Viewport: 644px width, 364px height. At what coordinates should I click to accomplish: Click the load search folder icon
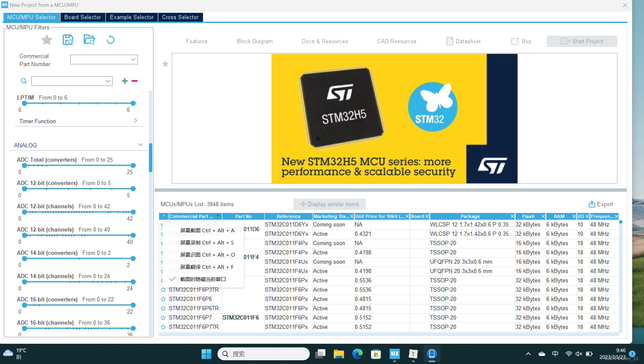pyautogui.click(x=89, y=40)
